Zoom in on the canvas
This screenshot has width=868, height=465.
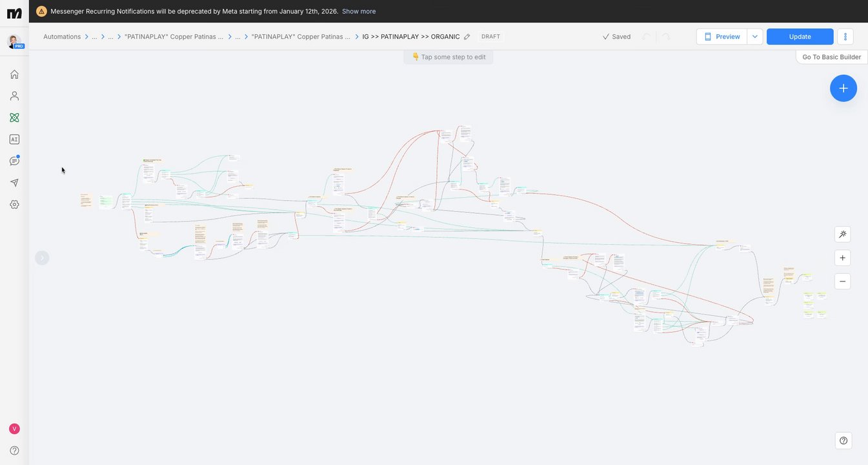point(842,258)
